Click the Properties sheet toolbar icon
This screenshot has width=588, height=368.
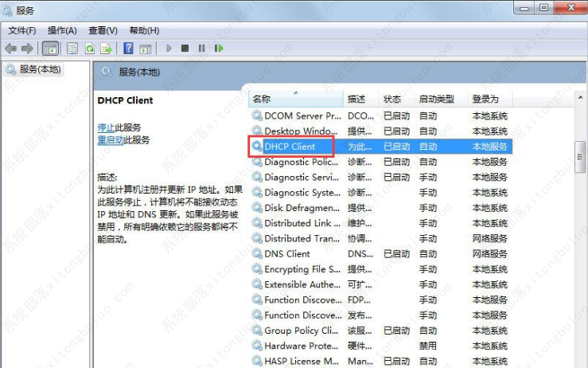coord(72,49)
